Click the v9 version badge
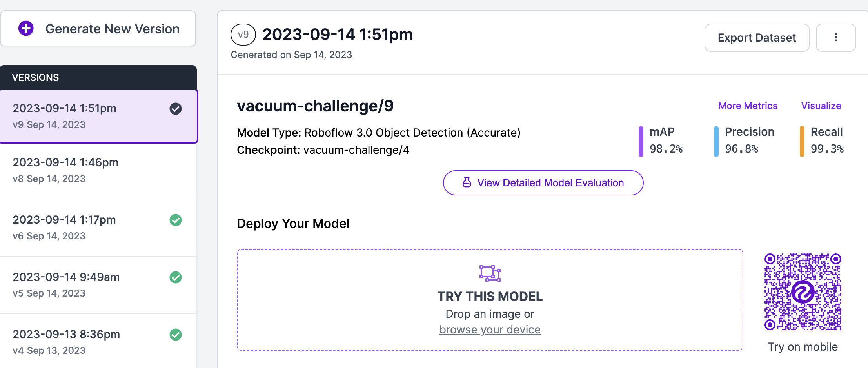 pos(243,35)
